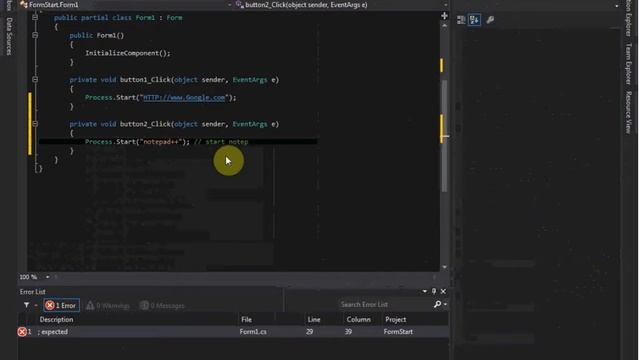The image size is (640, 360).
Task: Toggle the 1 Error filter button
Action: tap(61, 305)
